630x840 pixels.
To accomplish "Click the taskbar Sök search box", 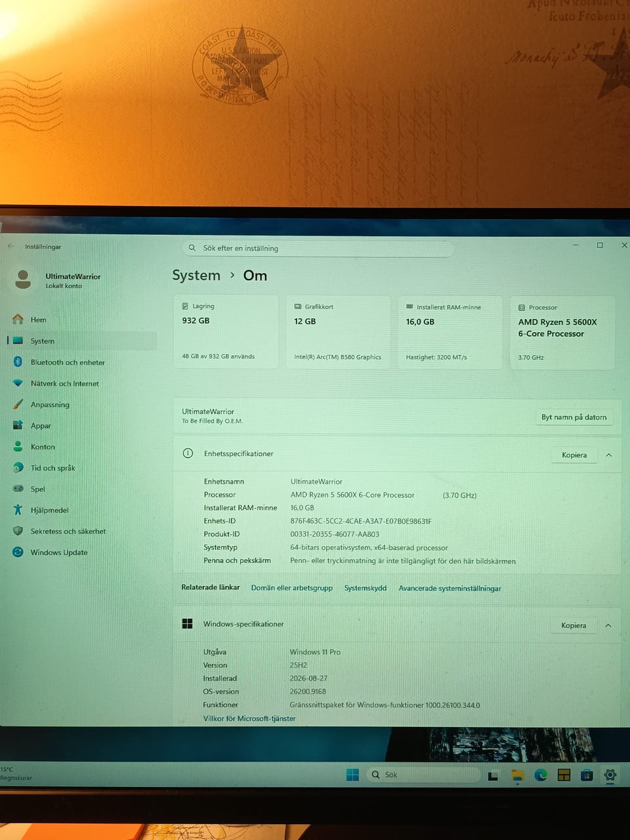I will pyautogui.click(x=423, y=775).
